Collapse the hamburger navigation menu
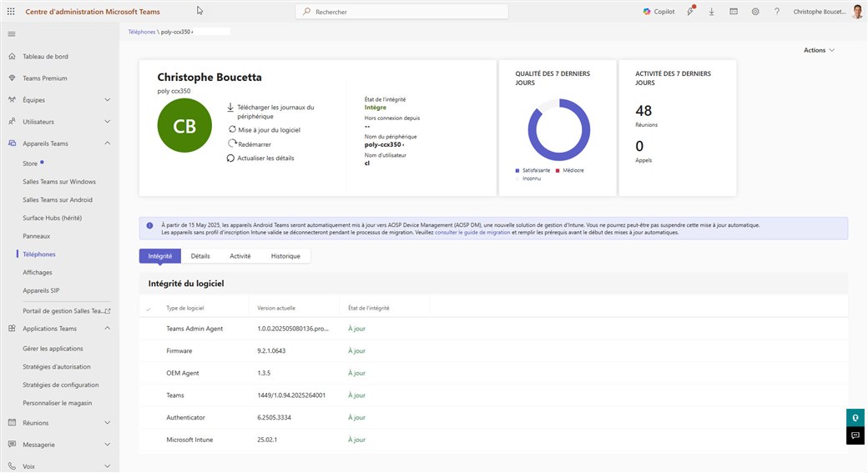 [12, 33]
